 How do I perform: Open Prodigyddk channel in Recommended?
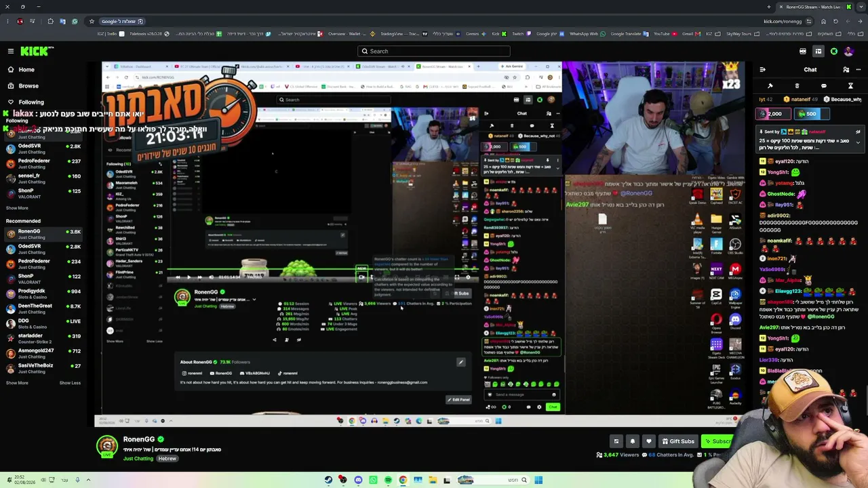click(44, 293)
